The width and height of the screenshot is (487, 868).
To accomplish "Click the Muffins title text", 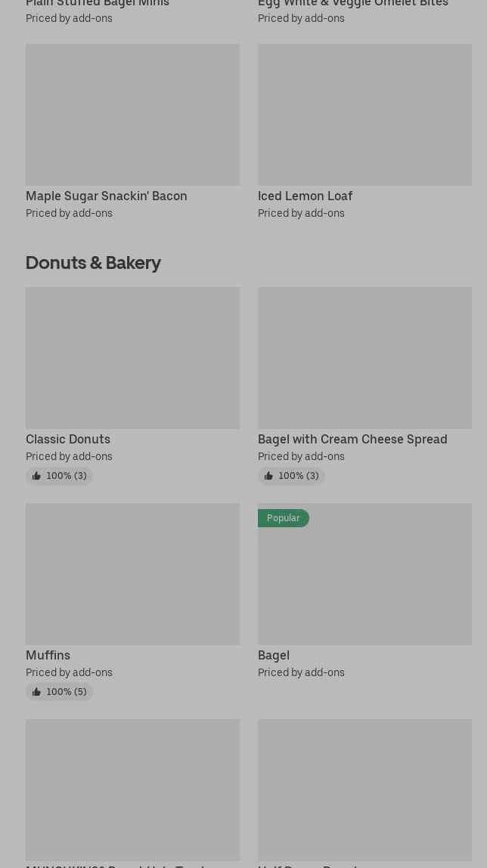I will click(x=48, y=655).
